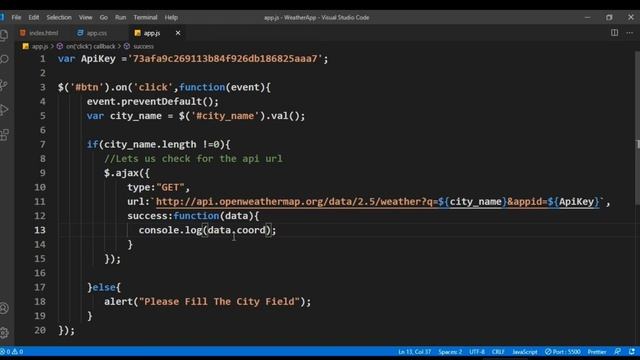Click the feedback icon in status bar
This screenshot has height=360, width=640.
pos(618,351)
